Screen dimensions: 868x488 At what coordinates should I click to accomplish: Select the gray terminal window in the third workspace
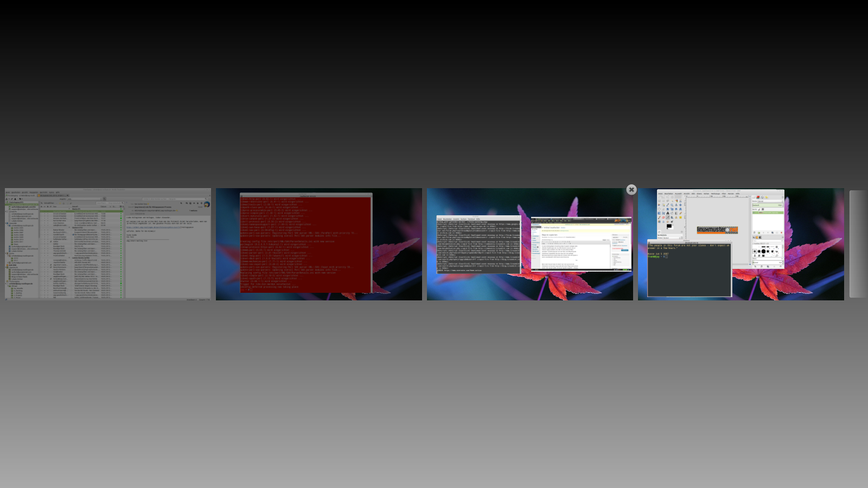(x=478, y=244)
